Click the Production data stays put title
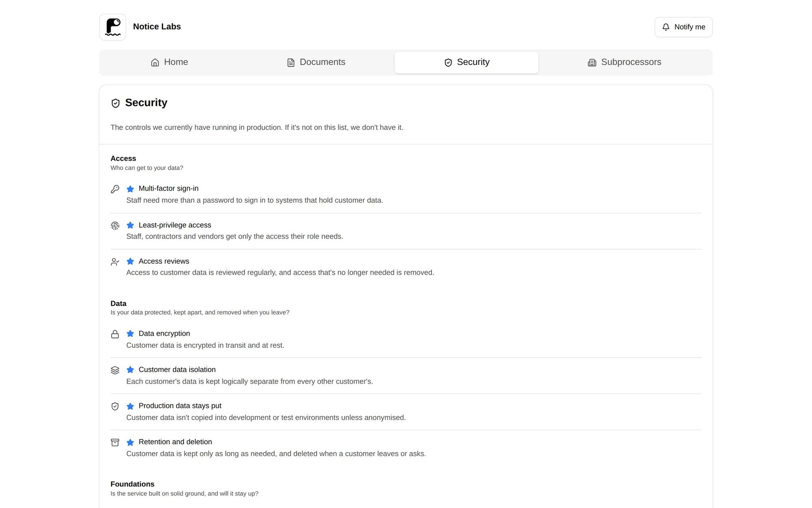Viewport: 812px width, 508px height. click(x=180, y=406)
